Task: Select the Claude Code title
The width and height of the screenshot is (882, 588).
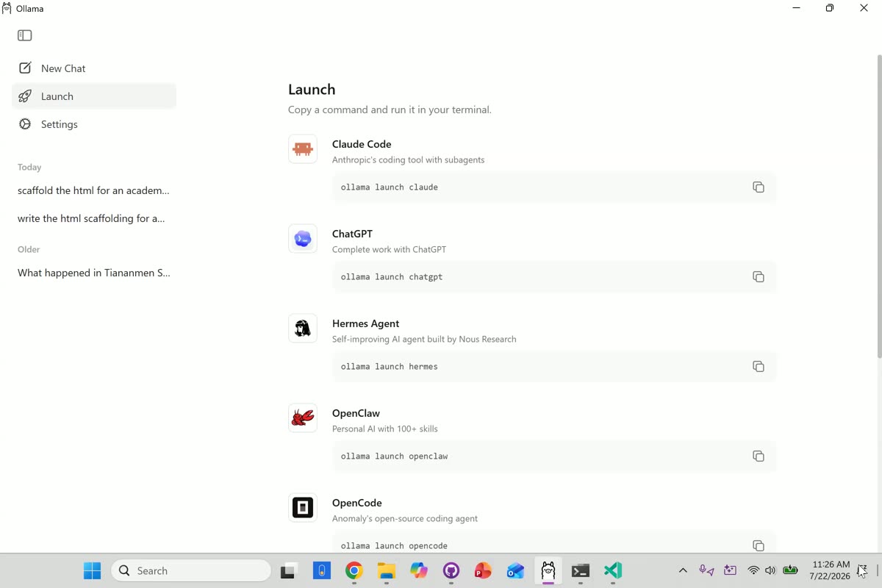Action: 362,144
